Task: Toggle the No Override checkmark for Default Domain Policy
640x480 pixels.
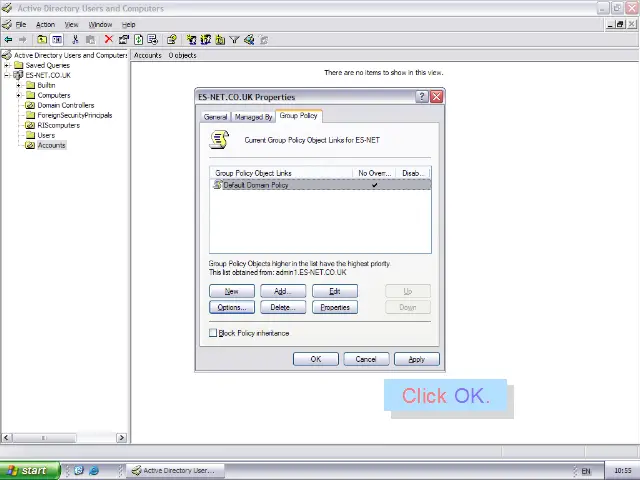Action: point(374,185)
